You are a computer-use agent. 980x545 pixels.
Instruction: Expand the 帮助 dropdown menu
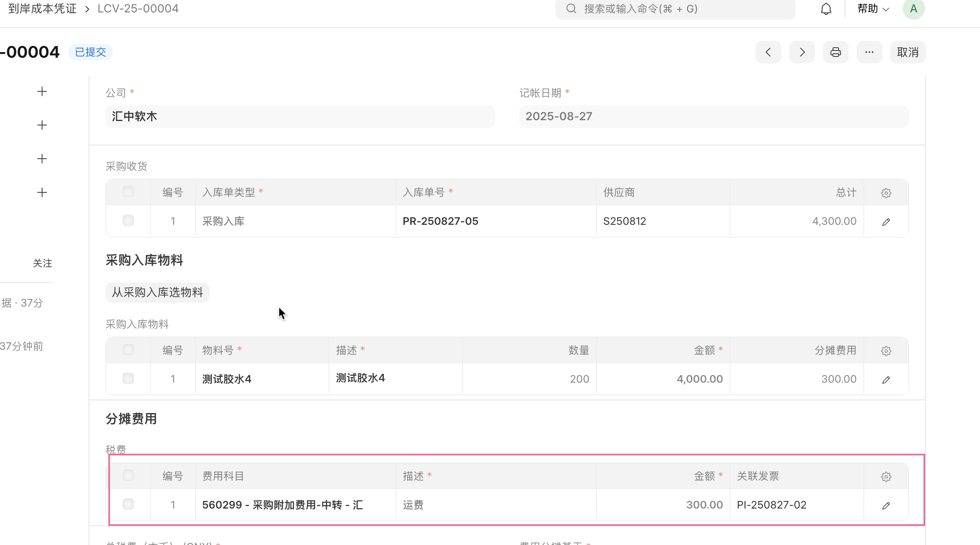(x=873, y=9)
